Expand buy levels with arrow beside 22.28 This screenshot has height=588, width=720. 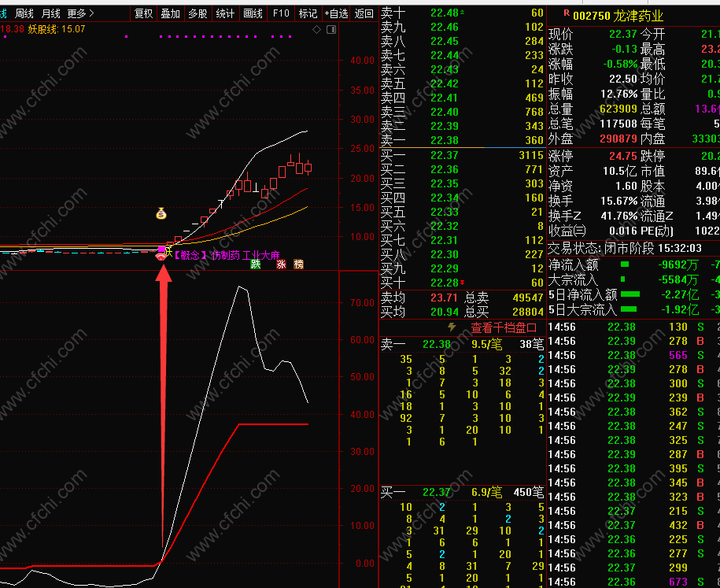pyautogui.click(x=462, y=282)
